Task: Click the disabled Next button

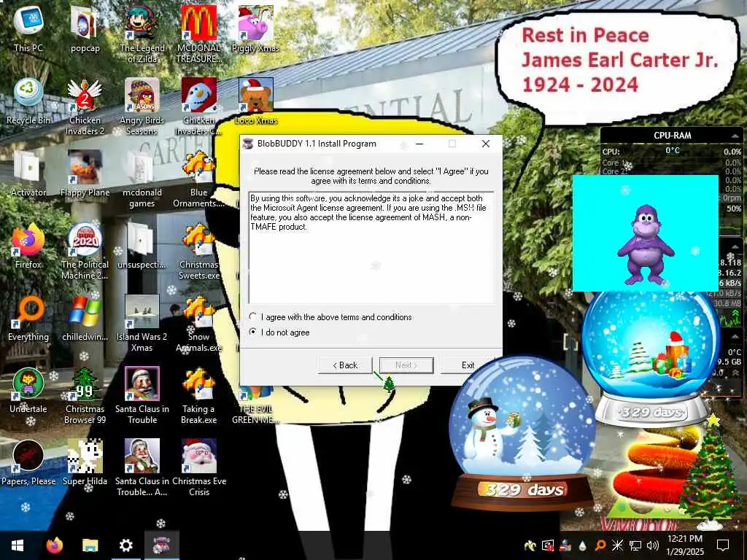Action: pyautogui.click(x=406, y=365)
